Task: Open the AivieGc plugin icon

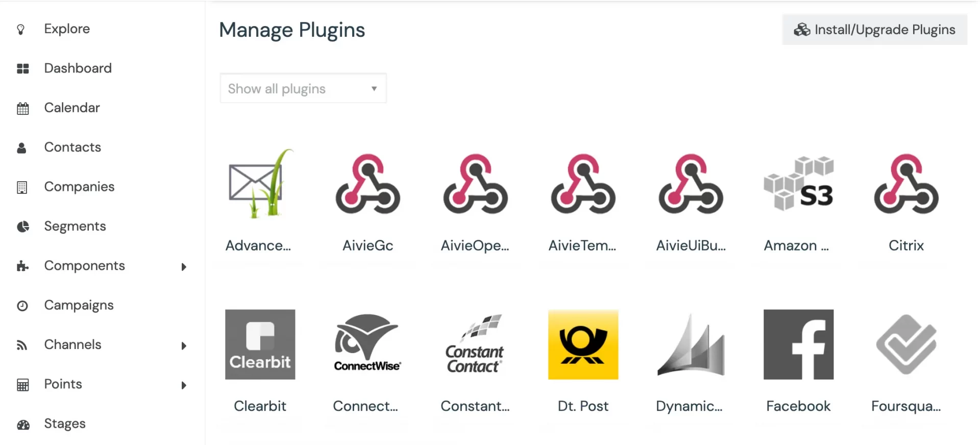Action: (x=367, y=184)
